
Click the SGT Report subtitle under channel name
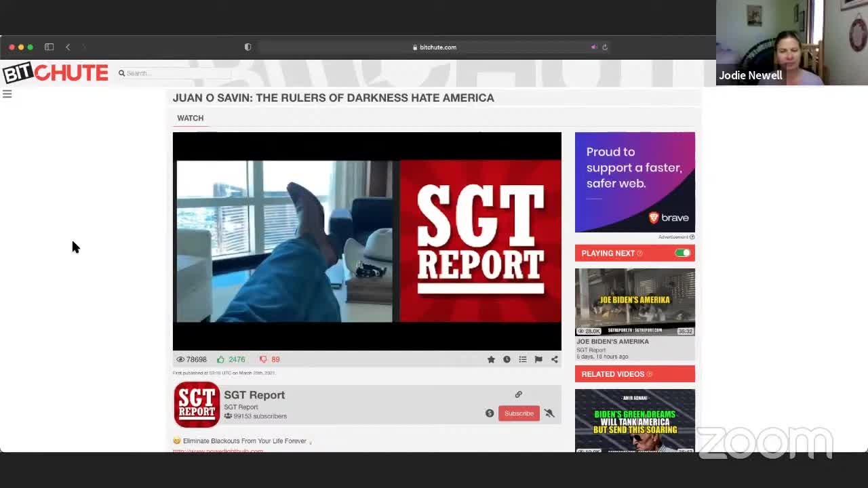241,407
